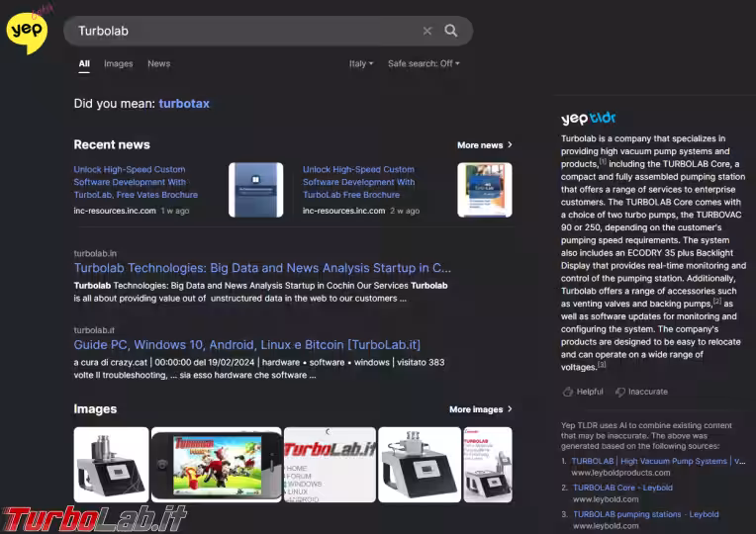Open Turbolab Technologies search result

click(262, 268)
